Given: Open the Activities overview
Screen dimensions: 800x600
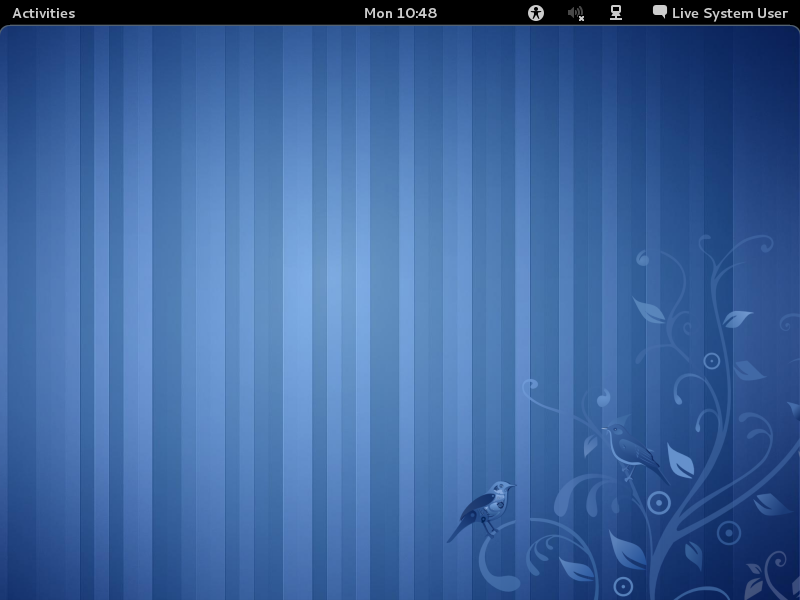Looking at the screenshot, I should pyautogui.click(x=43, y=13).
